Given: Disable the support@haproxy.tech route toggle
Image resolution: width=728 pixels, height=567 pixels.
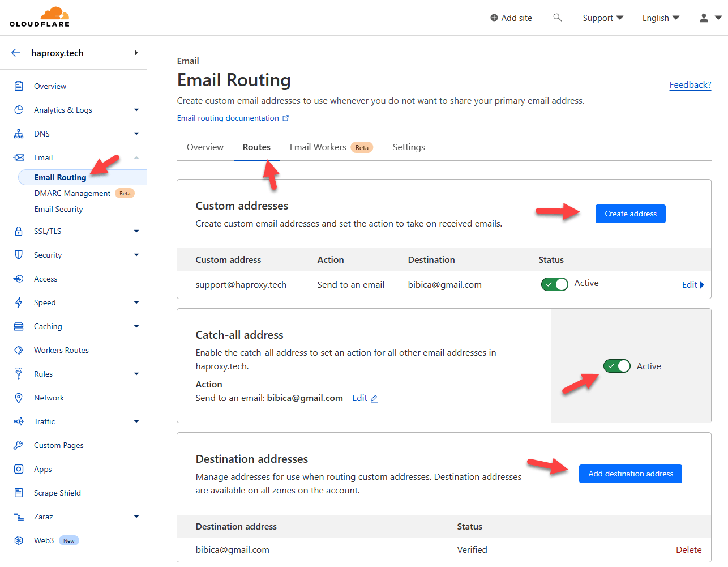Looking at the screenshot, I should (x=554, y=284).
